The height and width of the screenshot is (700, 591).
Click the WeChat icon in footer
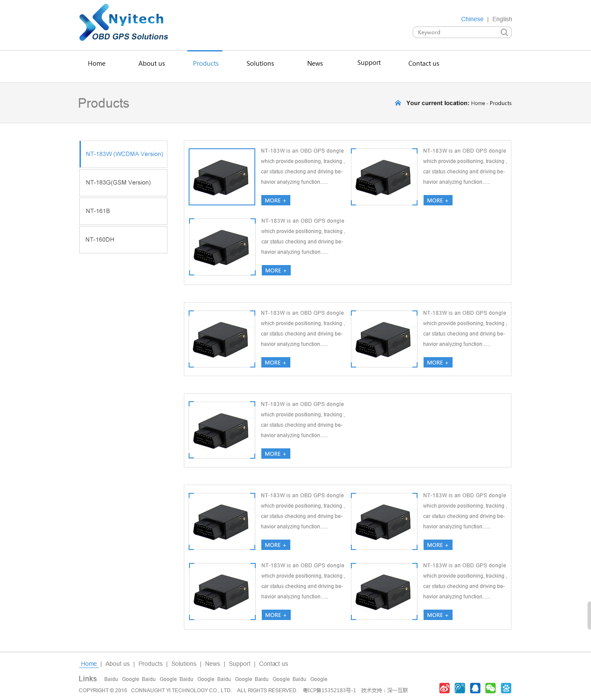click(x=490, y=688)
